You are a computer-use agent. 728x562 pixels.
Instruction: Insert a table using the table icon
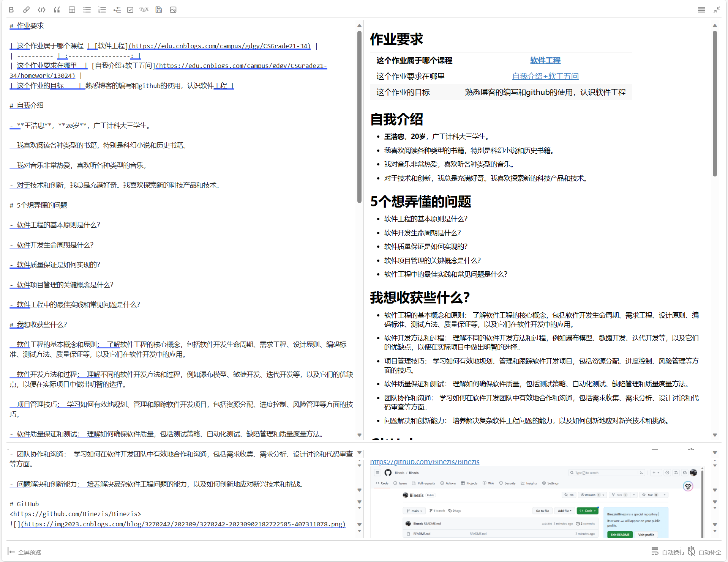pos(72,10)
